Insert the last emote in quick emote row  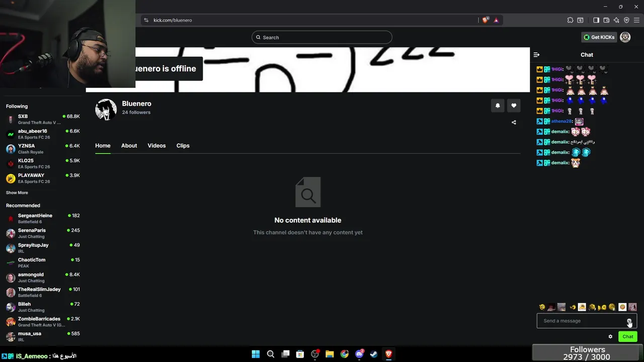point(632,307)
